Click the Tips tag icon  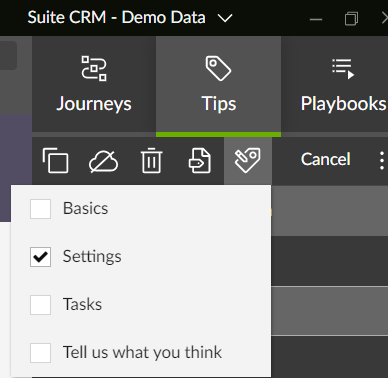click(x=218, y=68)
